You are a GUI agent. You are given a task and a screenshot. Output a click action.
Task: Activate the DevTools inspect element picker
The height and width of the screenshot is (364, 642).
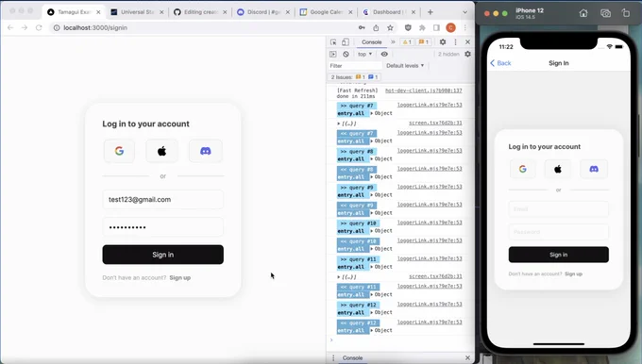pyautogui.click(x=333, y=42)
